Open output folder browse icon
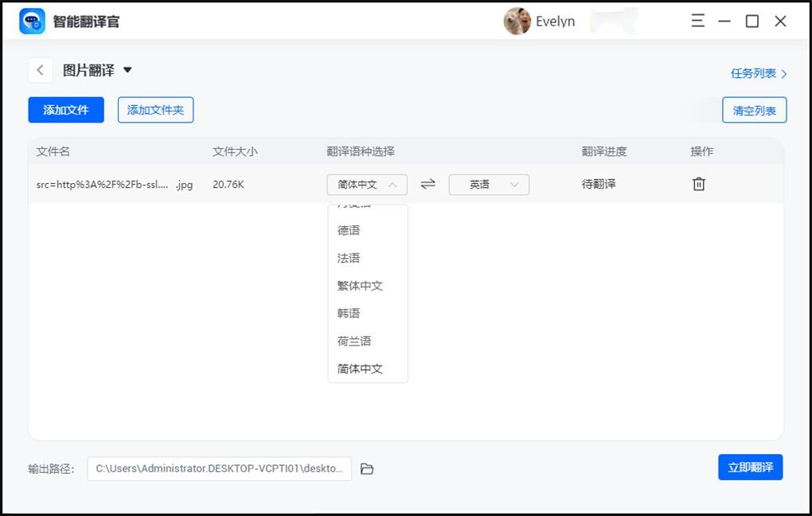The height and width of the screenshot is (516, 812). point(367,469)
